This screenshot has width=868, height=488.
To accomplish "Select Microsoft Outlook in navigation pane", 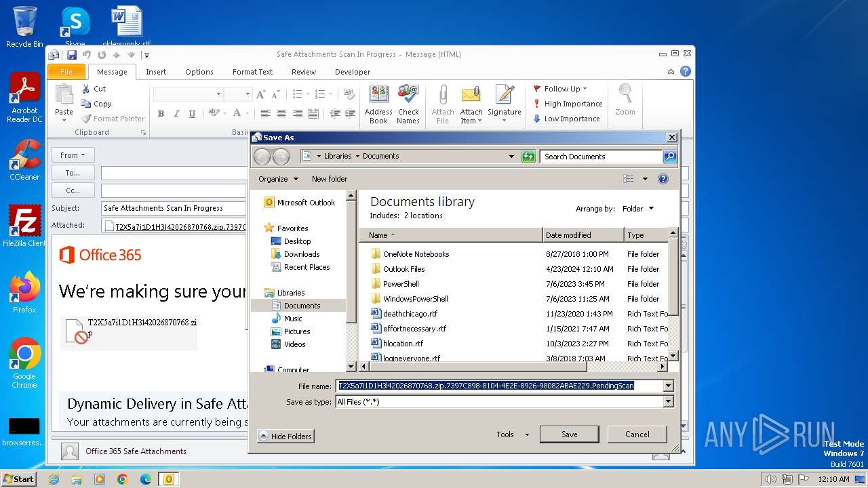I will 299,203.
